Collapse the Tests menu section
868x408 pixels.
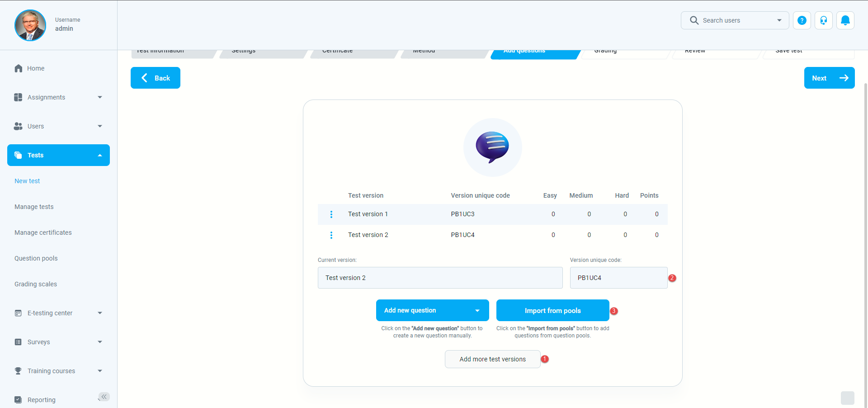(x=100, y=155)
